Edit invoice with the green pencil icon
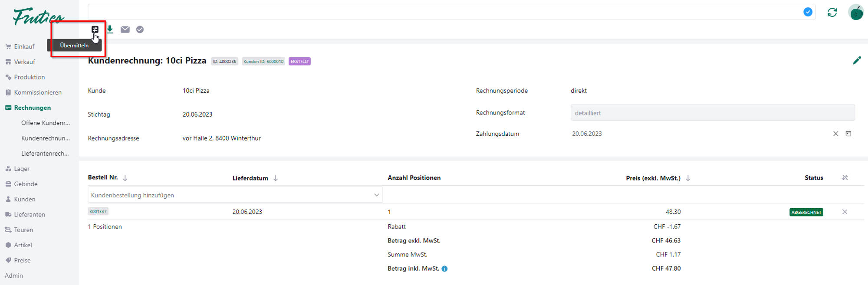The width and height of the screenshot is (868, 285). click(856, 61)
